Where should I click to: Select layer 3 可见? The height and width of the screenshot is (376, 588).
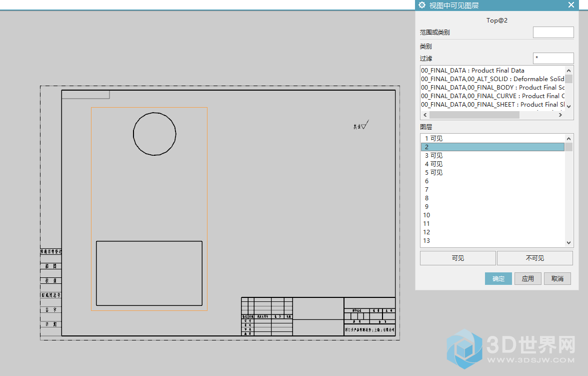point(492,156)
